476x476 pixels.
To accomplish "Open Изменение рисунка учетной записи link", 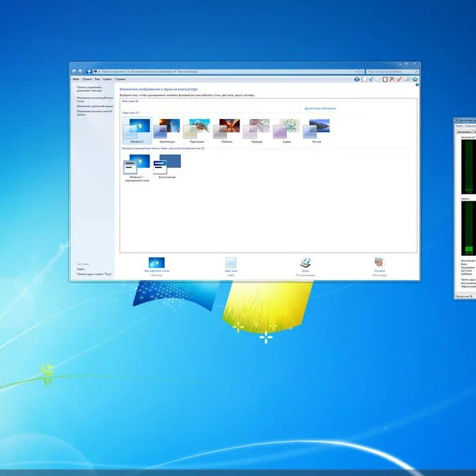I will (x=95, y=113).
